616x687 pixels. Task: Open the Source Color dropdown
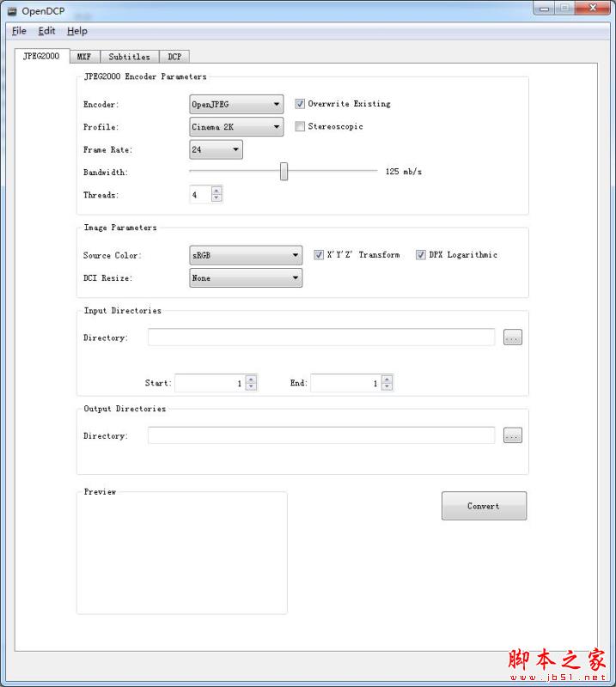246,255
